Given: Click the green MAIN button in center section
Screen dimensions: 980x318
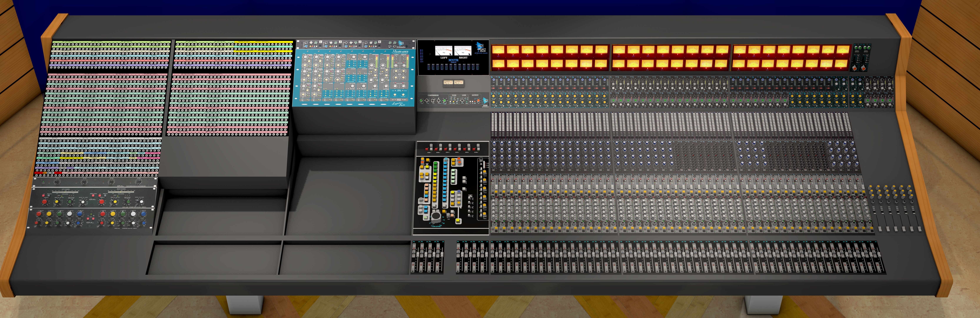Looking at the screenshot, I should pos(425,217).
